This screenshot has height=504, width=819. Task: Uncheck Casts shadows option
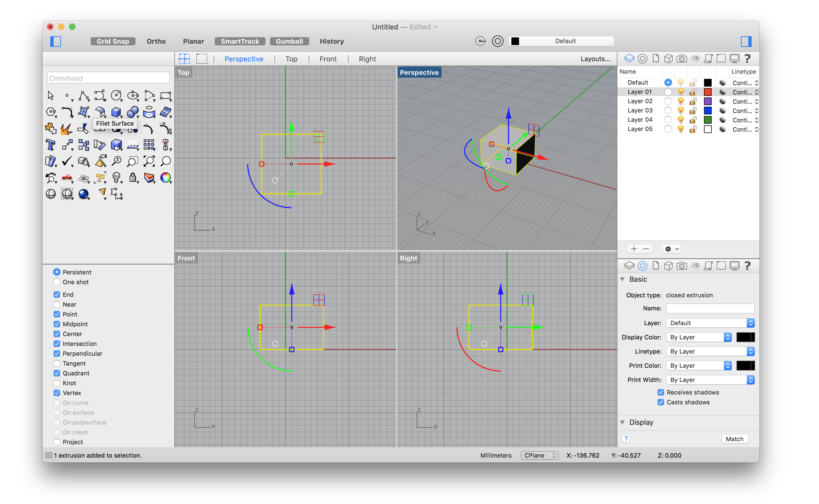pos(661,402)
